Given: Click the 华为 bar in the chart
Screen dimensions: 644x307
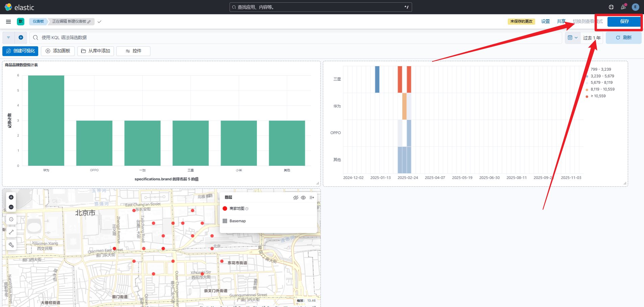Looking at the screenshot, I should coord(46,121).
